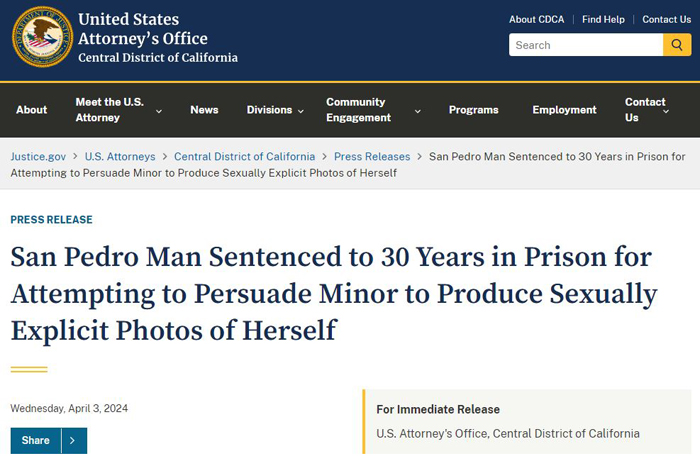Expand the Divisions dropdown chevron
The image size is (700, 461).
click(x=300, y=111)
